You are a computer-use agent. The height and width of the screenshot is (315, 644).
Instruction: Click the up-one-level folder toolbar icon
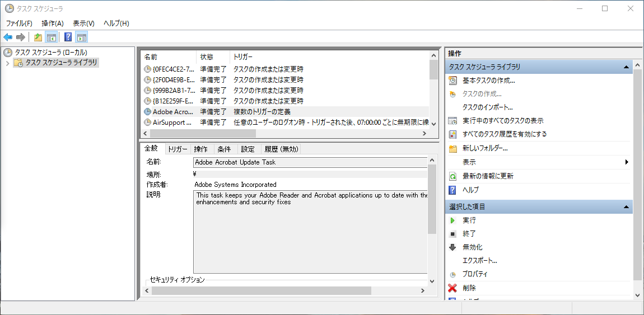click(38, 37)
